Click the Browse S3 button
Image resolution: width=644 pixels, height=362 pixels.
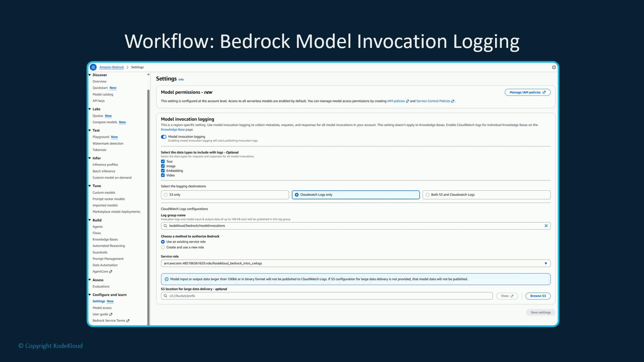(538, 296)
